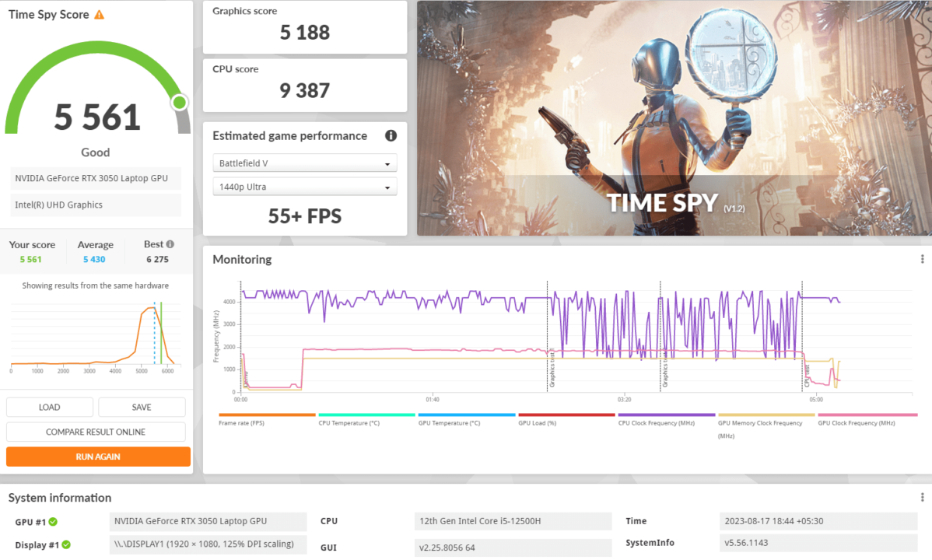
Task: Click the System information heading
Action: pos(60,498)
